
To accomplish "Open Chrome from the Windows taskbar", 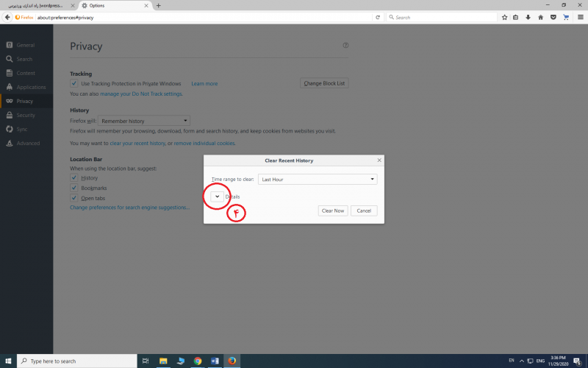I will point(198,361).
